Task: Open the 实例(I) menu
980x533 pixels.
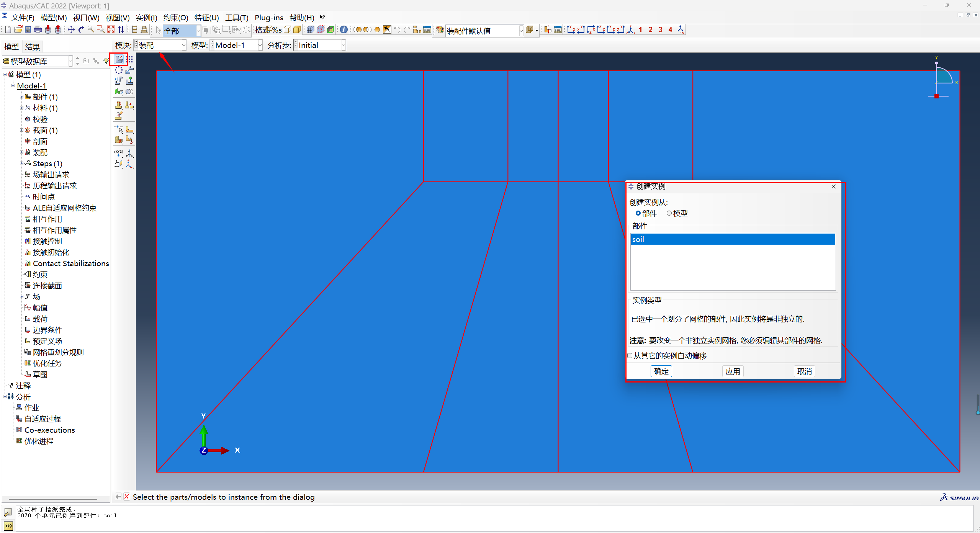Action: pos(146,18)
